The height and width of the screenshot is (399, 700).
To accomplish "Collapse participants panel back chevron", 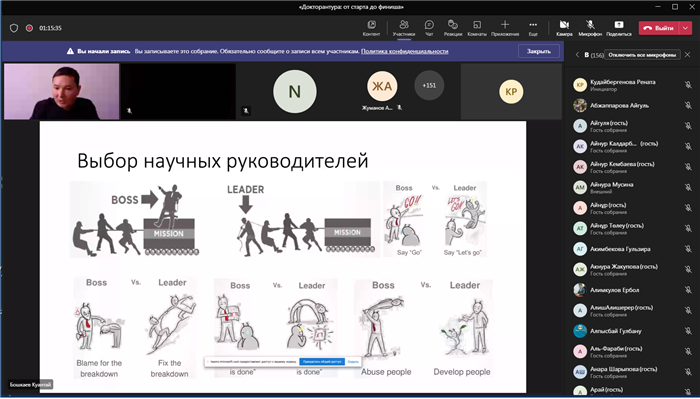I will click(577, 54).
